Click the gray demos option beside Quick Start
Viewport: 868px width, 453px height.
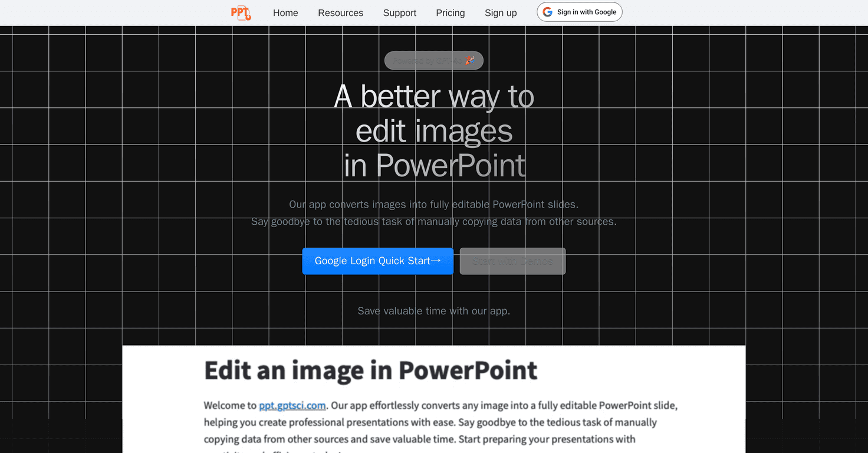click(512, 261)
